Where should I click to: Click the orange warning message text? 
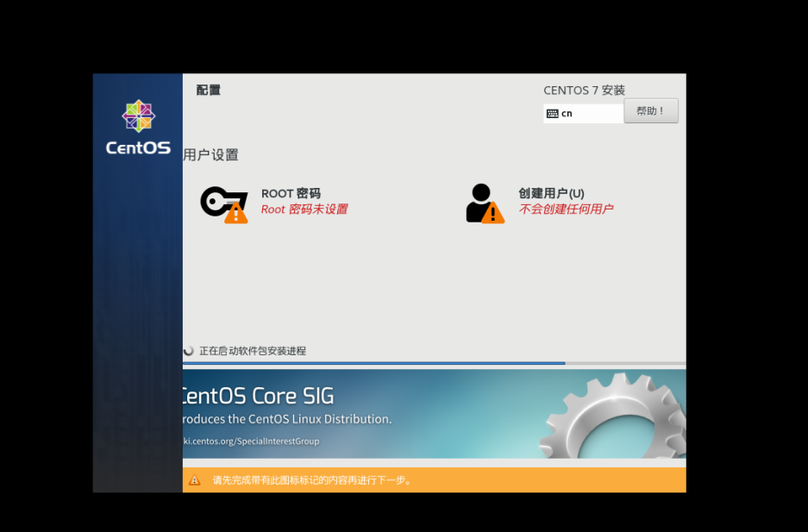(312, 480)
